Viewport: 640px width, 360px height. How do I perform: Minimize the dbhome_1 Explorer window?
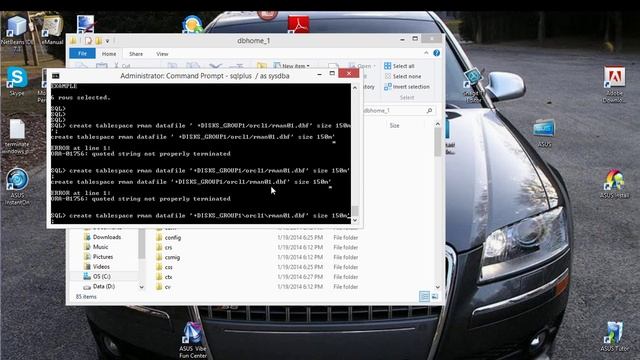[402, 40]
